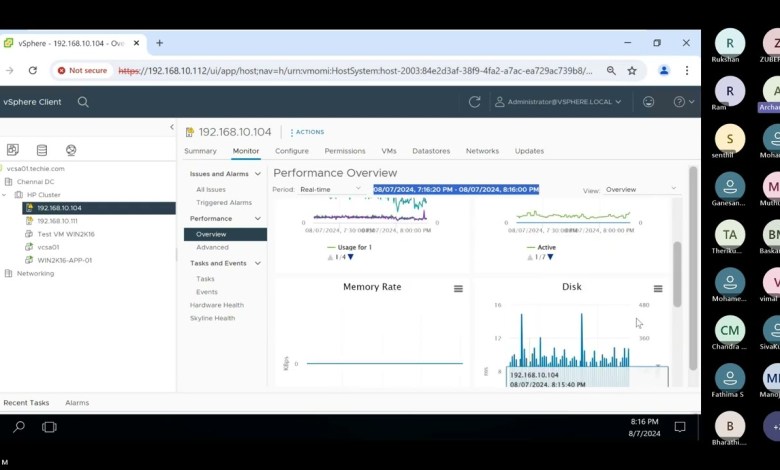Select vcsa01.techie.com vCenter node

coord(35,169)
